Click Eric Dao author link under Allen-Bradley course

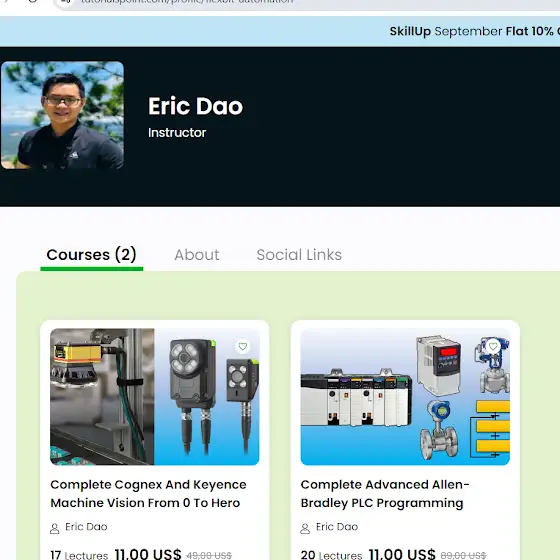337,527
